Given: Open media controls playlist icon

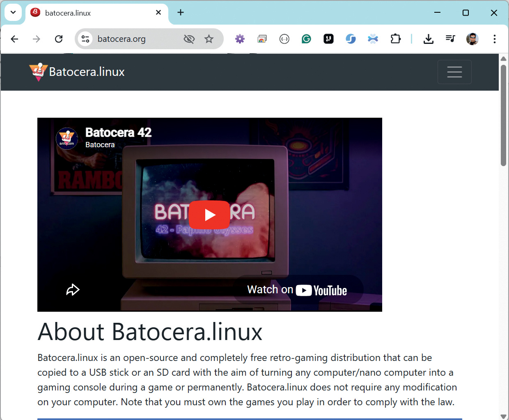Looking at the screenshot, I should [x=450, y=39].
